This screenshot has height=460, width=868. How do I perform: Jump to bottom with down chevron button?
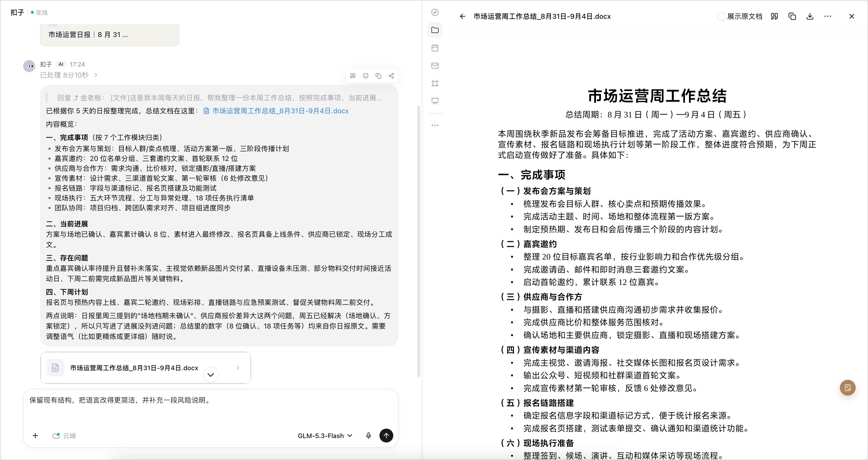pyautogui.click(x=211, y=374)
